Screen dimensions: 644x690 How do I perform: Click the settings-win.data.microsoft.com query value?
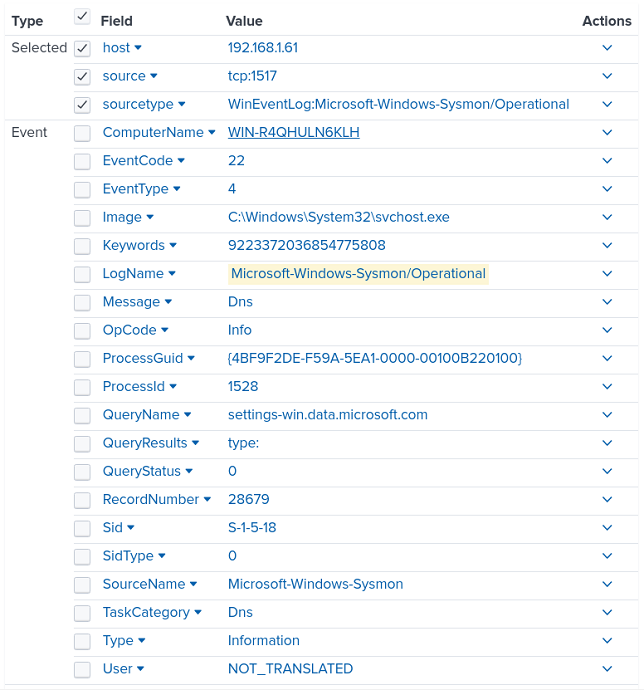327,415
